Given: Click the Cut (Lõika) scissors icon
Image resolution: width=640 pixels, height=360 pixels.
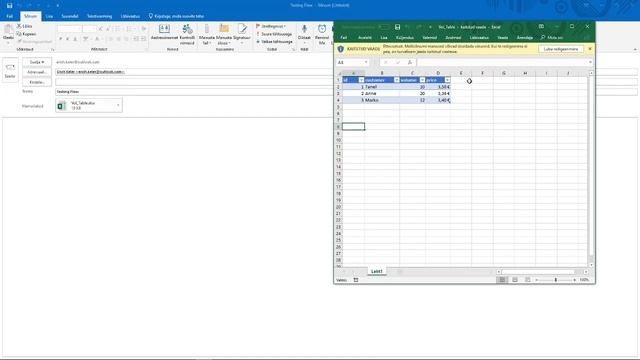Looking at the screenshot, I should [19, 26].
